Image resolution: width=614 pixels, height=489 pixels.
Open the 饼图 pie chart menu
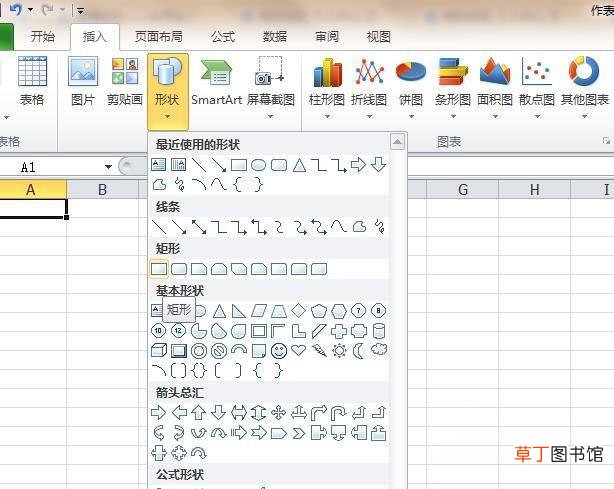click(x=411, y=87)
